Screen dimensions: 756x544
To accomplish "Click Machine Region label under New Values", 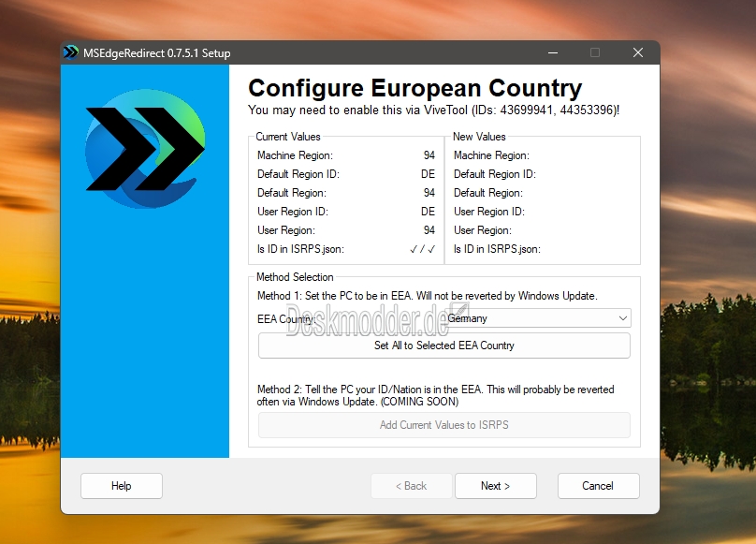I will [x=492, y=155].
